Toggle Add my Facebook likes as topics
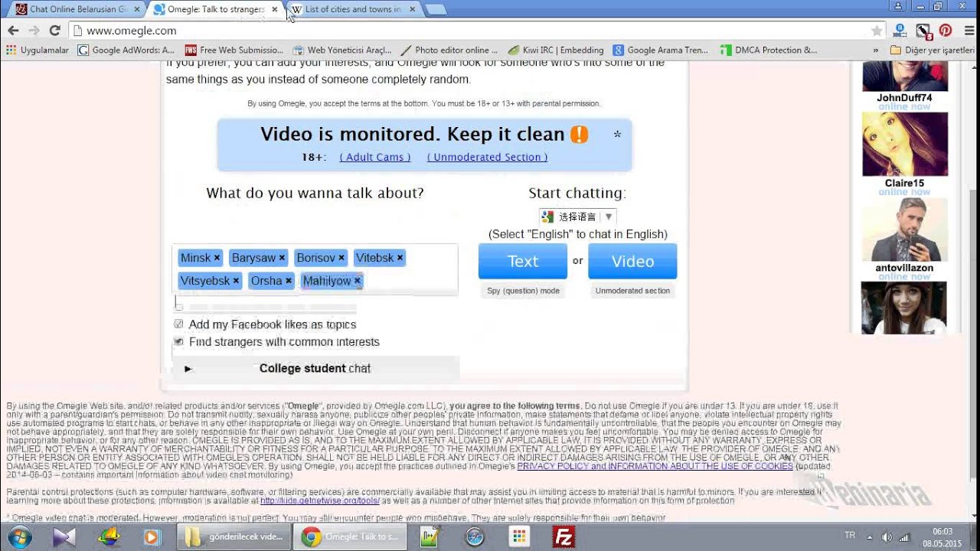The width and height of the screenshot is (980, 551). [178, 324]
